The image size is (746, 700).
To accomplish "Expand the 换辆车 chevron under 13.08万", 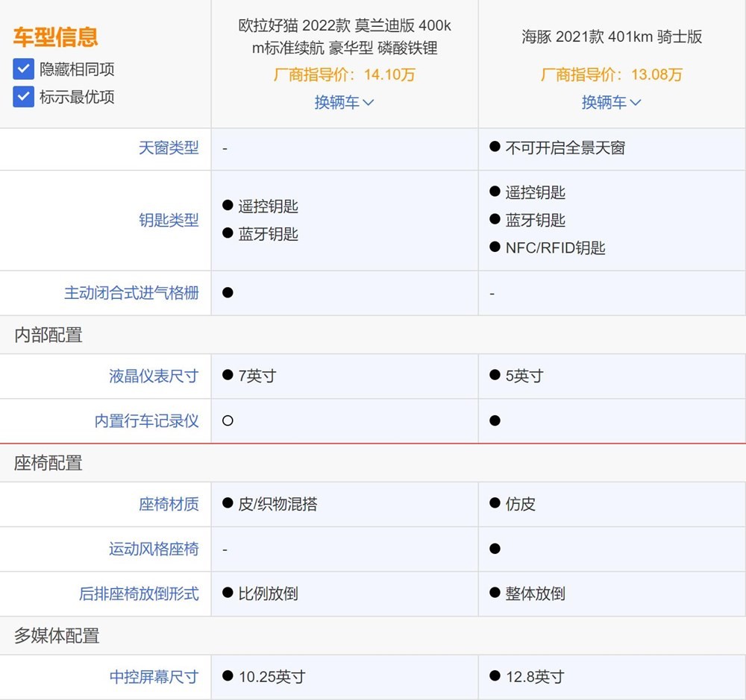I will [x=636, y=103].
